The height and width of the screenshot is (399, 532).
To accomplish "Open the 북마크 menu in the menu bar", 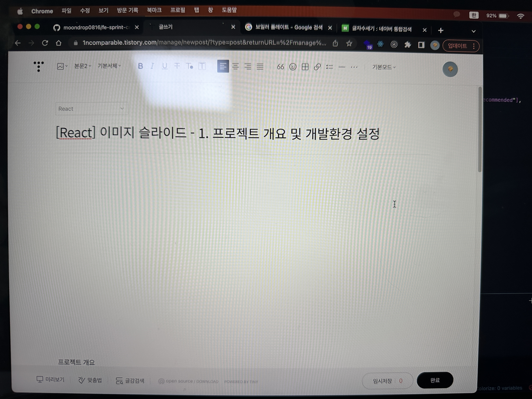I will pos(154,10).
